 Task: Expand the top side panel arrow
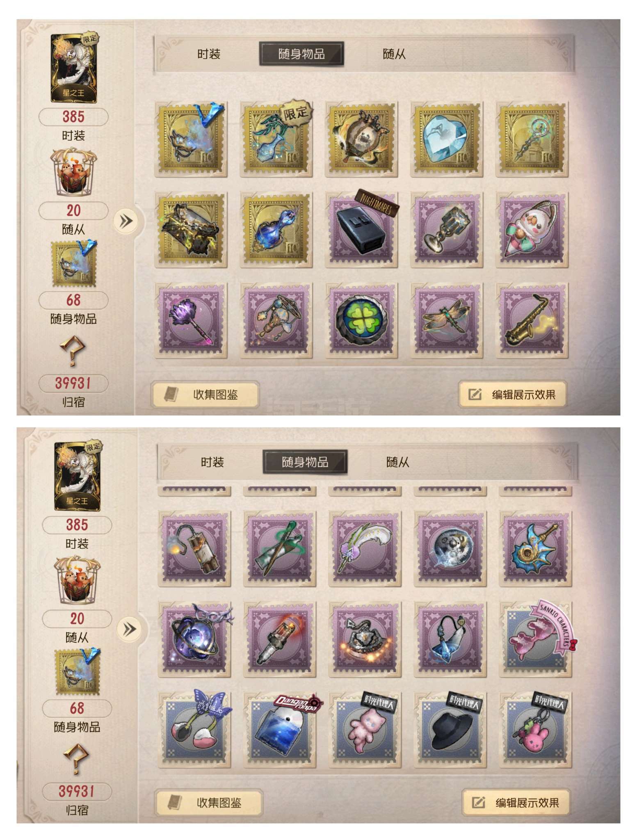[126, 221]
